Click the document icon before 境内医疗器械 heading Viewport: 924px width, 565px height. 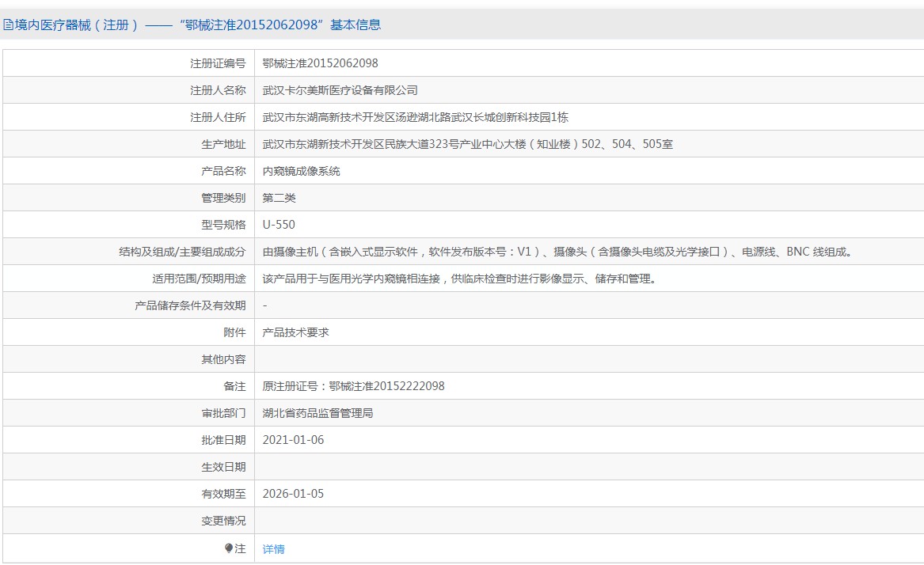pos(8,25)
